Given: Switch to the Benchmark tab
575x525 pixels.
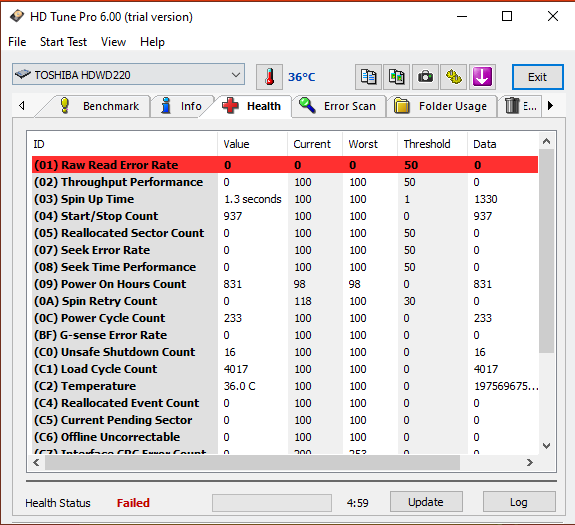Looking at the screenshot, I should 99,106.
